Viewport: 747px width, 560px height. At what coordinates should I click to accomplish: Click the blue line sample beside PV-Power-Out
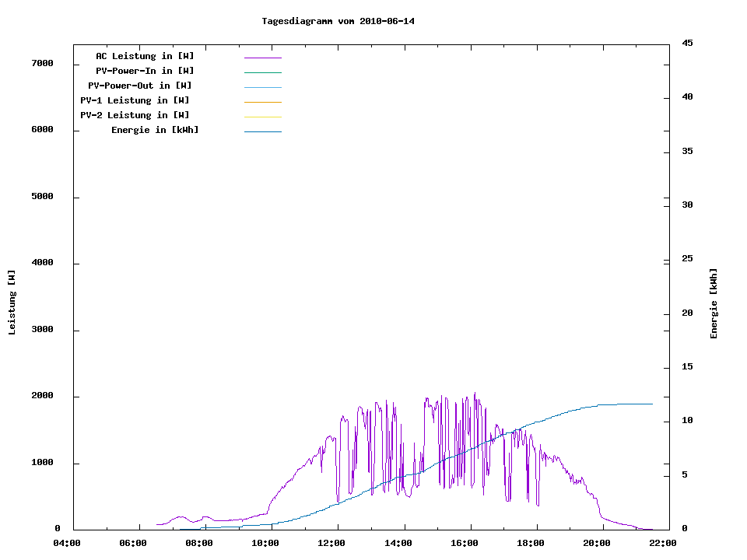point(262,87)
